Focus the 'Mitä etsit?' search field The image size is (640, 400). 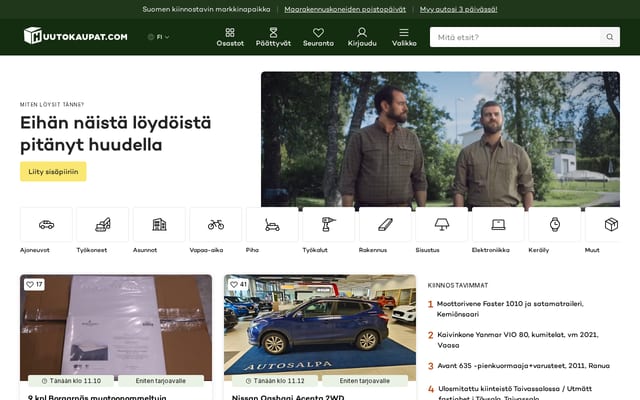tap(515, 37)
